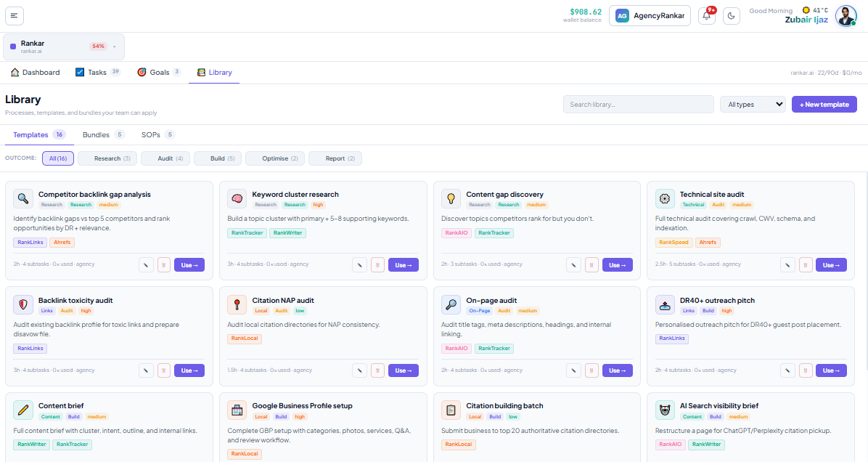Viewport: 868px width, 462px height.
Task: Delete the DR40+ outreach pitch template
Action: [x=806, y=370]
